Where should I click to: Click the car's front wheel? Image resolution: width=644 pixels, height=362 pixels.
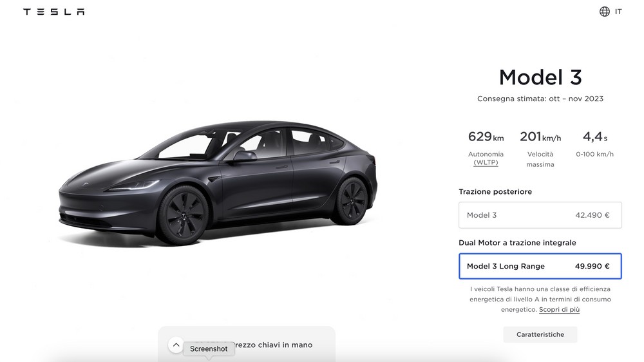tap(183, 215)
